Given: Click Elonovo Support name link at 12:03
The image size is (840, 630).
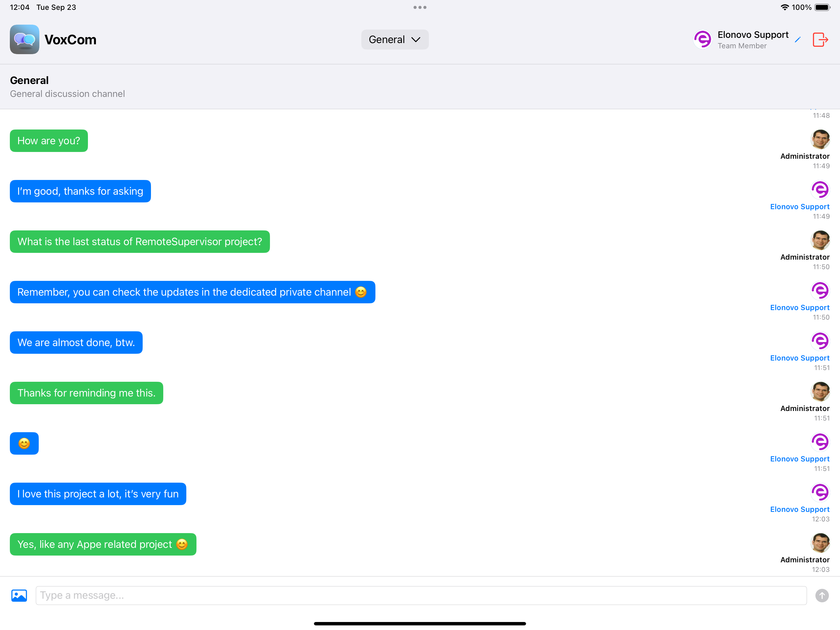Looking at the screenshot, I should [x=800, y=509].
